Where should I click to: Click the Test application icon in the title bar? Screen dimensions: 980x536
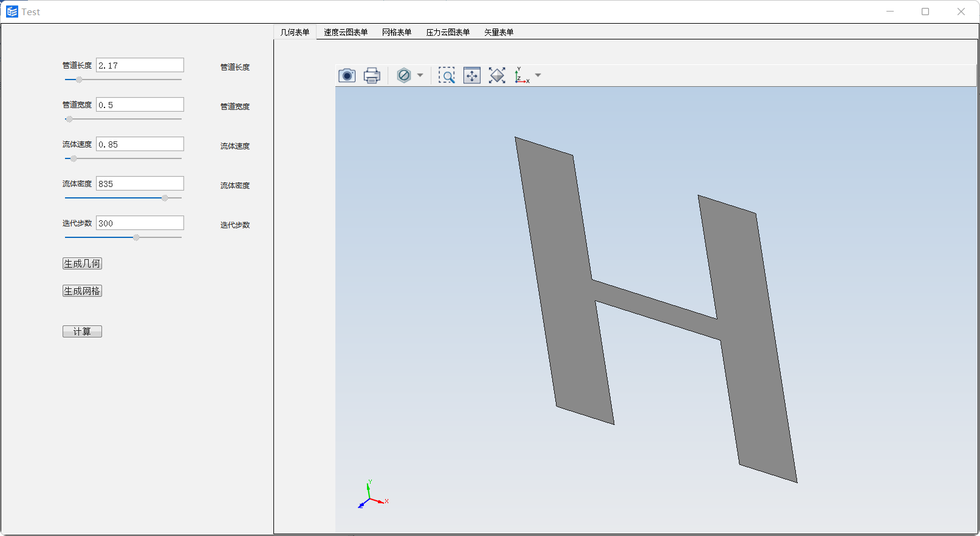coord(12,12)
